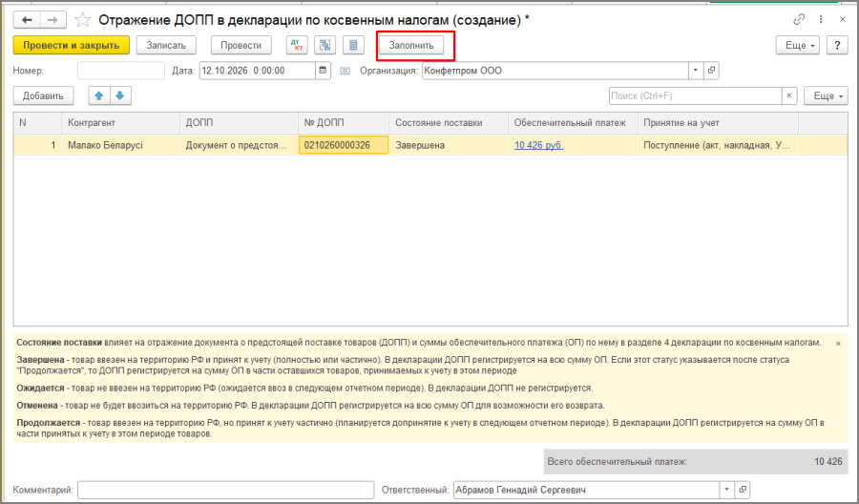Open the help question mark button
This screenshot has width=859, height=504.
pyautogui.click(x=837, y=46)
